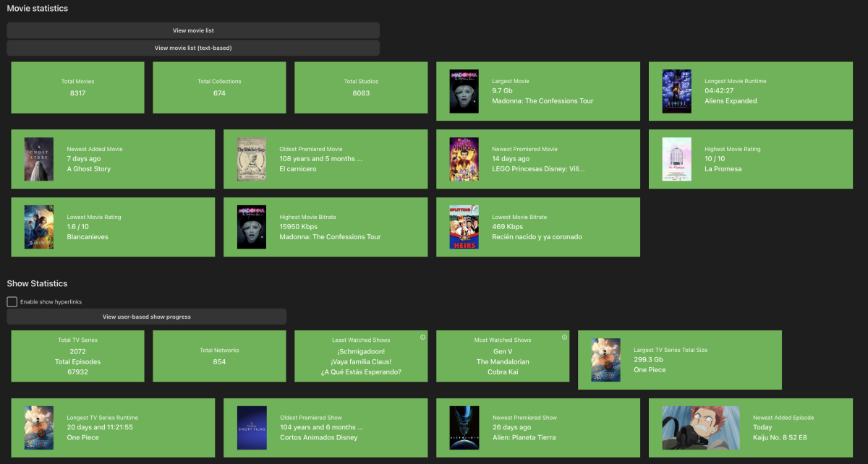Select the Total Collections card
This screenshot has width=868, height=464.
coord(219,87)
